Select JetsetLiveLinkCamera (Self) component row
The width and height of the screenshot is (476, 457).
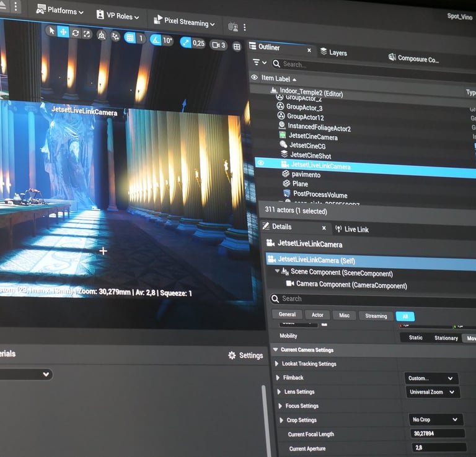(371, 261)
